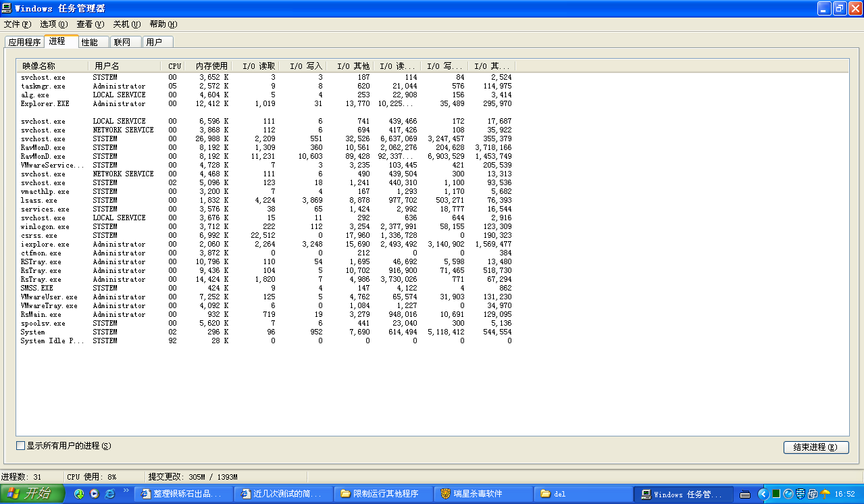
Task: Open the green download arrow quick launch icon
Action: (x=79, y=494)
